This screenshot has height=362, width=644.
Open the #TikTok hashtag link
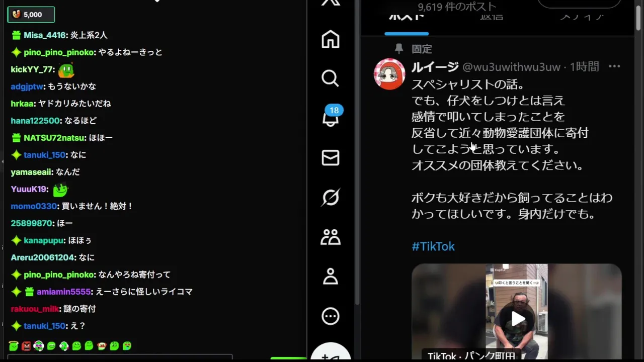pyautogui.click(x=433, y=246)
